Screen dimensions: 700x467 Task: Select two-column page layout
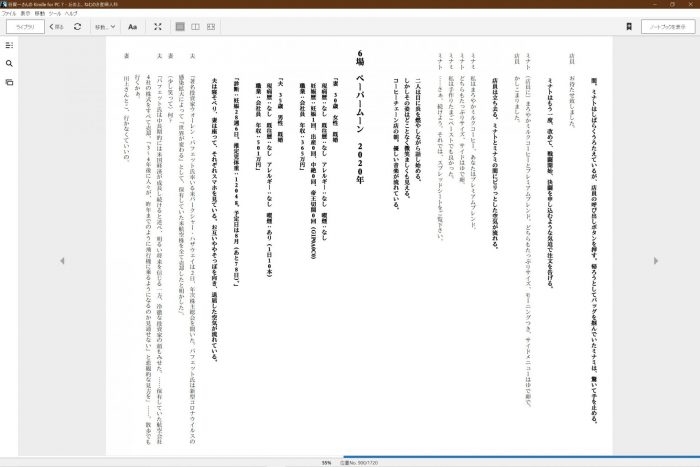pyautogui.click(x=196, y=27)
